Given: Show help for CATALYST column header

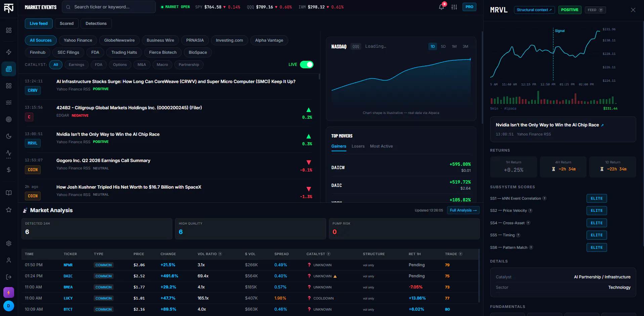Looking at the screenshot, I should [329, 254].
